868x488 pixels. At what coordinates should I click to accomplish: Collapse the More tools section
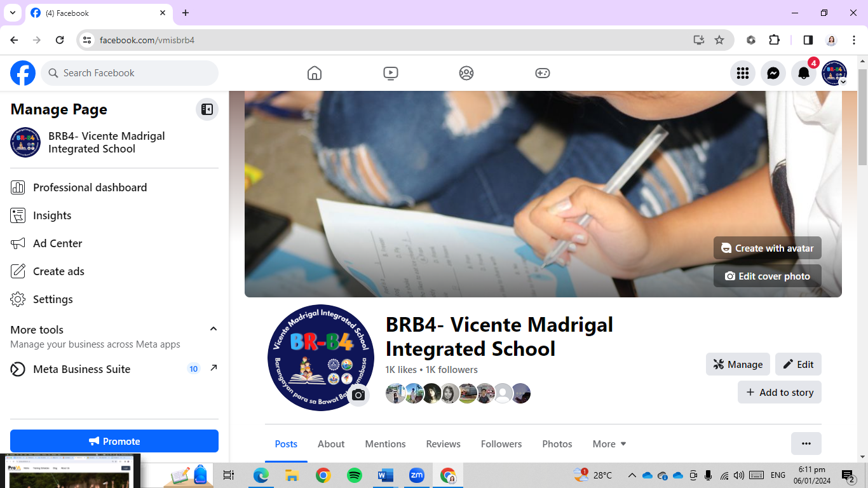pos(213,329)
